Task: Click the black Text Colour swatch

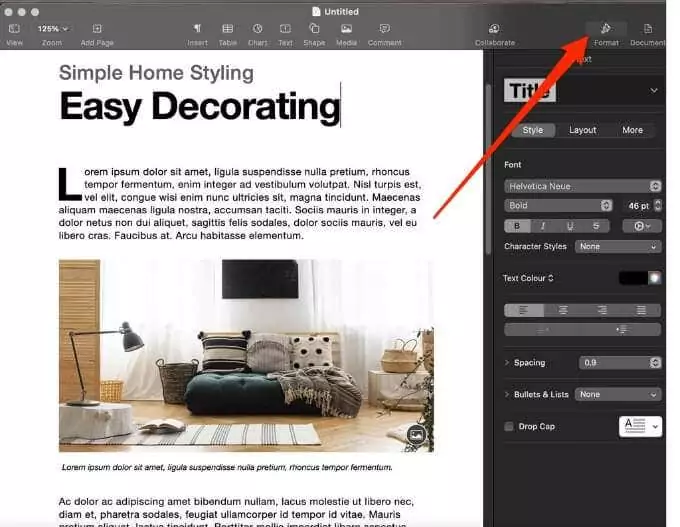Action: [633, 278]
